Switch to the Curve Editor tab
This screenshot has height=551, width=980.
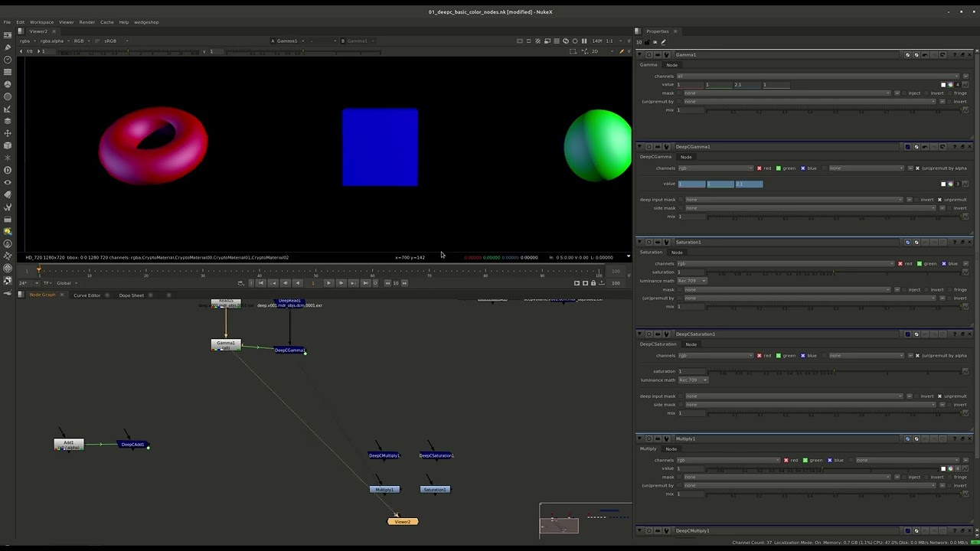[87, 295]
